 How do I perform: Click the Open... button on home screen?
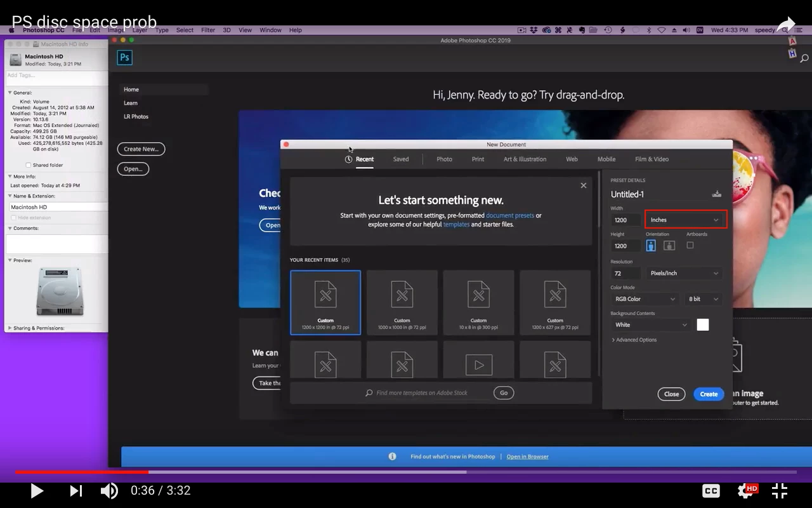pyautogui.click(x=133, y=169)
